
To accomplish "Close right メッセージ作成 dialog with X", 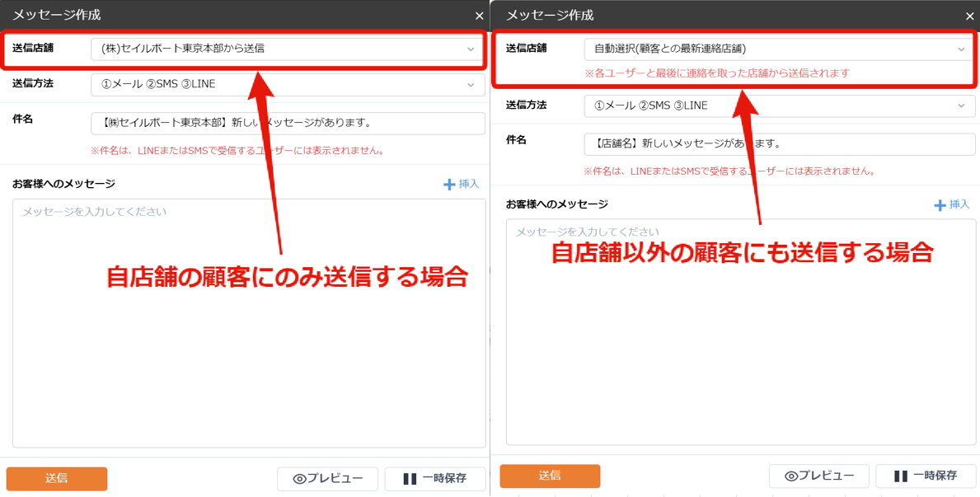I will point(970,16).
